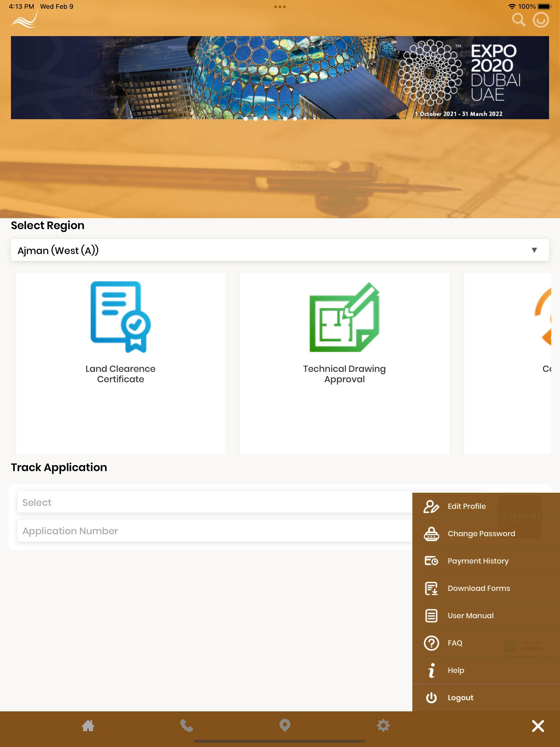Tap the FAQ question mark icon
560x747 pixels.
(431, 643)
